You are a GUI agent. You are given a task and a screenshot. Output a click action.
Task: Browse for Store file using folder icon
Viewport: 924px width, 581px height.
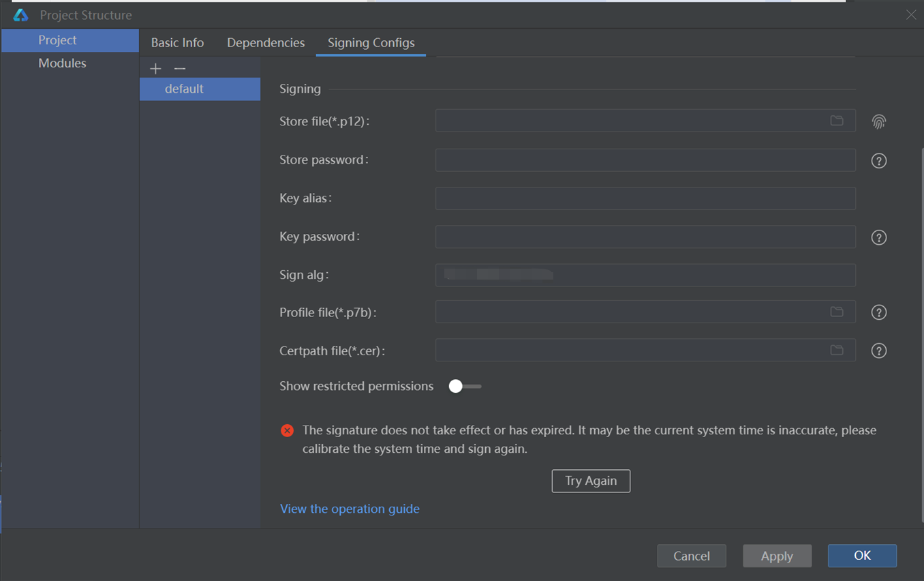(x=837, y=121)
